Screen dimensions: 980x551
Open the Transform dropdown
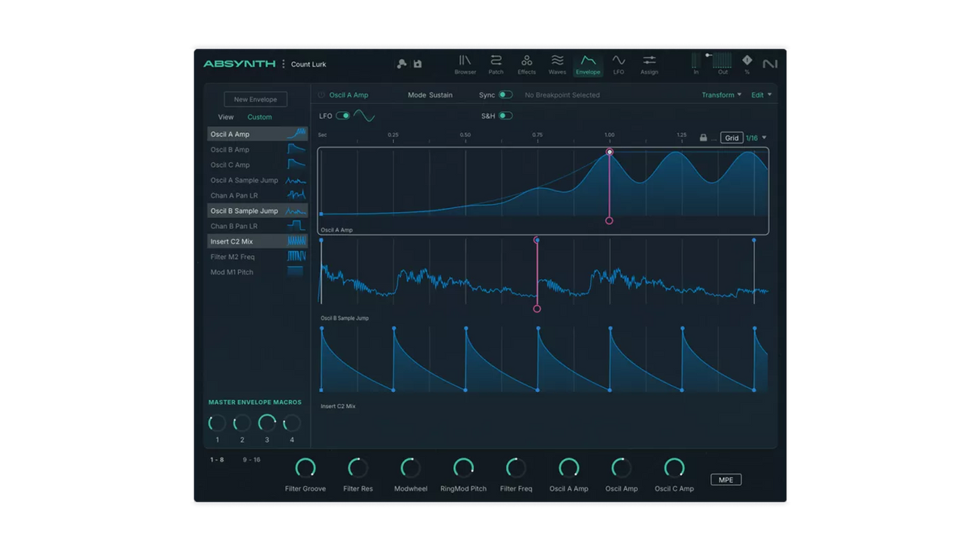[719, 94]
